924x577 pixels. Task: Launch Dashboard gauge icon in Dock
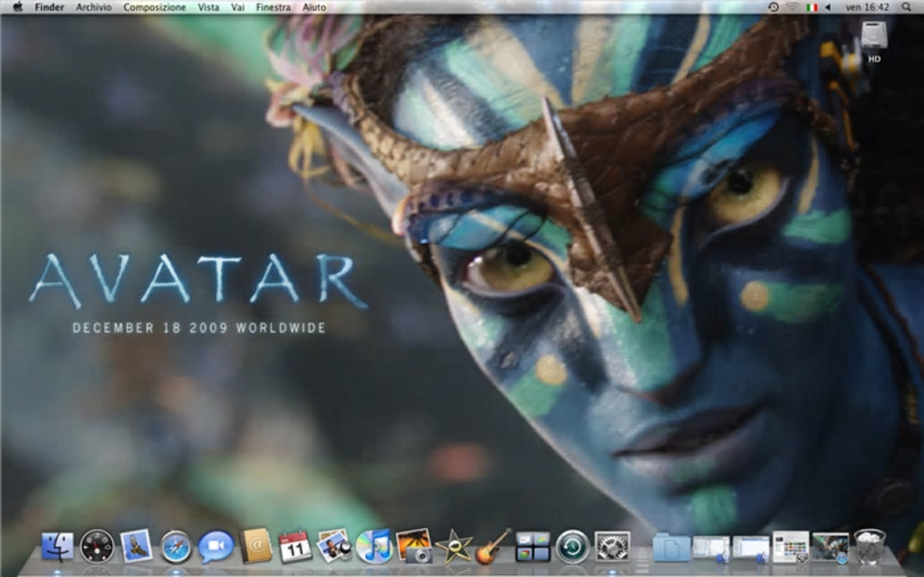(x=97, y=547)
